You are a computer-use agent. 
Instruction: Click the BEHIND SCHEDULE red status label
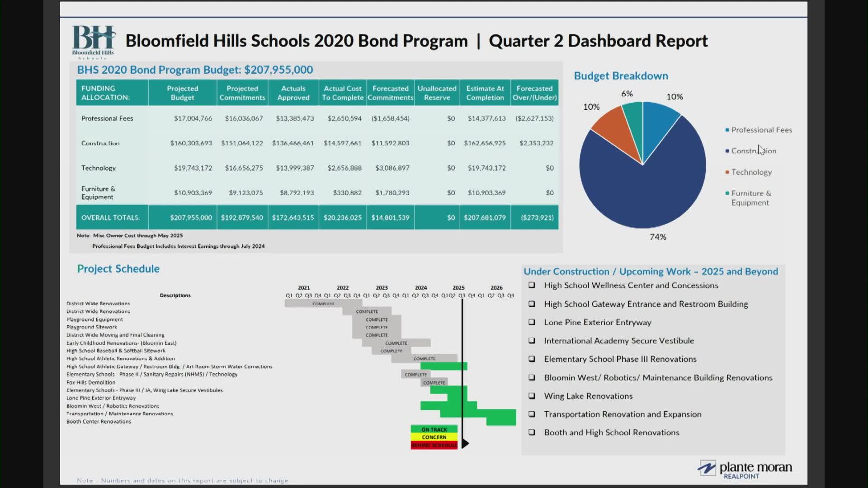[x=434, y=445]
